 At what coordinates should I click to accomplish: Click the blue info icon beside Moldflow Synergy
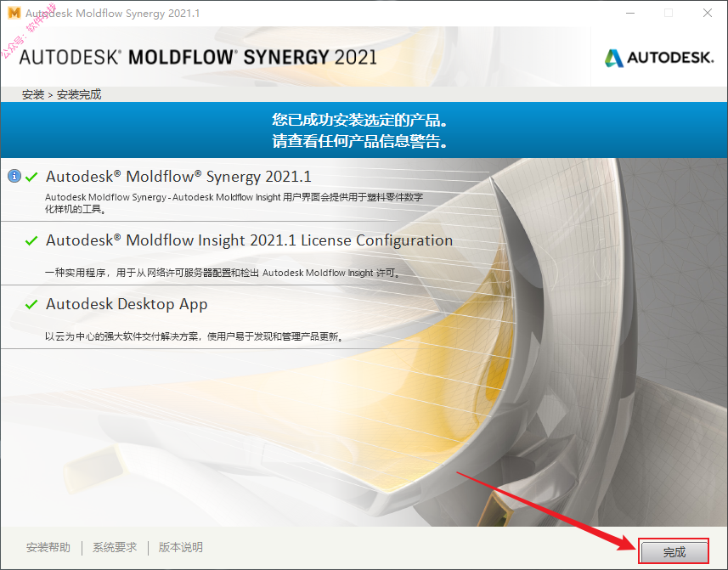[14, 176]
